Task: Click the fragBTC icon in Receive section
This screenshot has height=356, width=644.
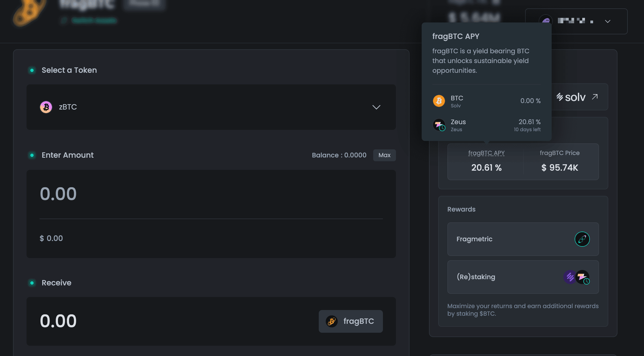Action: (x=331, y=321)
